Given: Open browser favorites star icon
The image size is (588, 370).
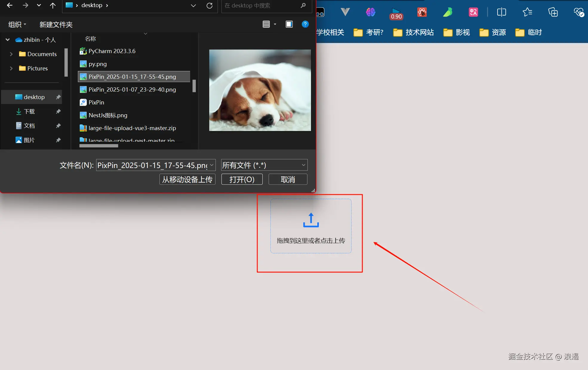Looking at the screenshot, I should click(x=527, y=12).
